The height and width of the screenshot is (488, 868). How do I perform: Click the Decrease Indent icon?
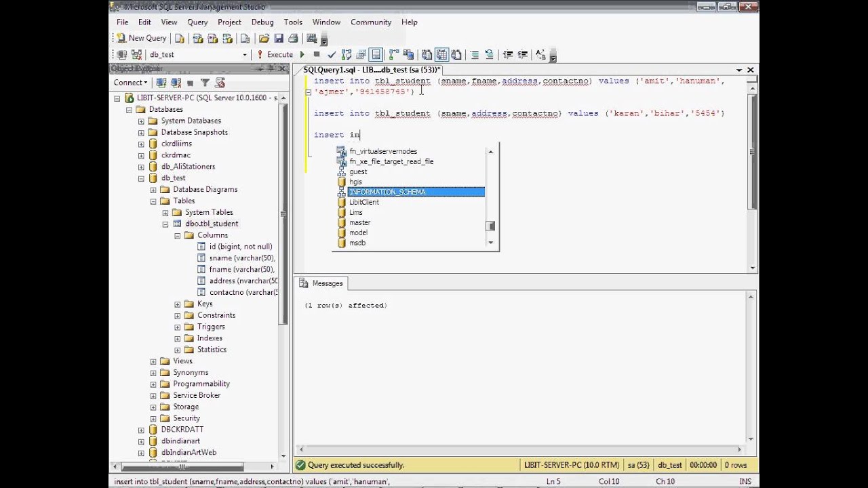(508, 54)
